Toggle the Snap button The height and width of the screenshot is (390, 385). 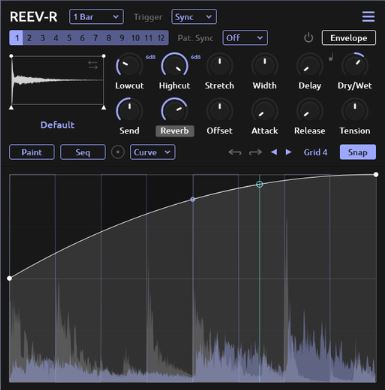[x=358, y=152]
